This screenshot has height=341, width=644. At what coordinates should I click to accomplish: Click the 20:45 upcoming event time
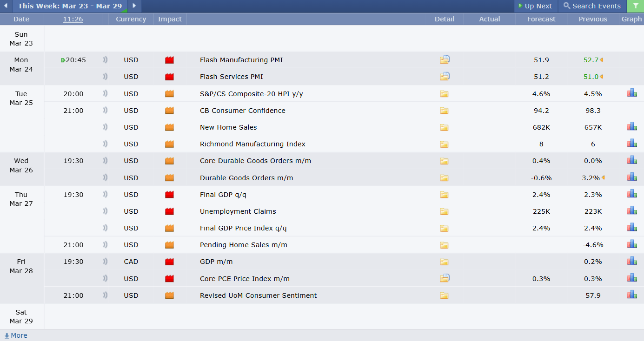point(76,60)
